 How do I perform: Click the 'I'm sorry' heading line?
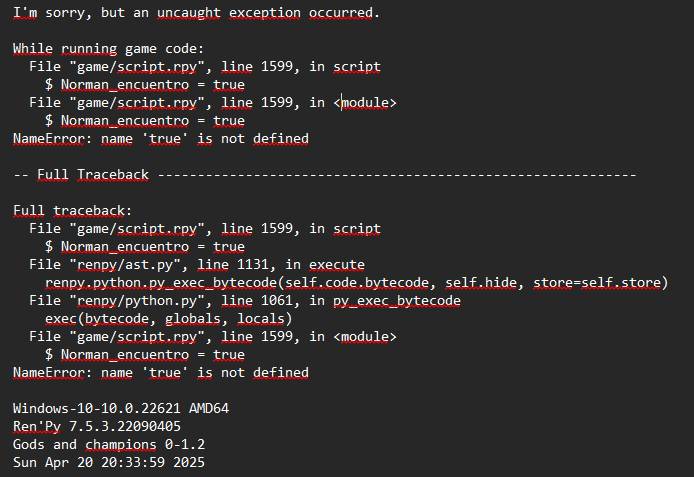196,13
